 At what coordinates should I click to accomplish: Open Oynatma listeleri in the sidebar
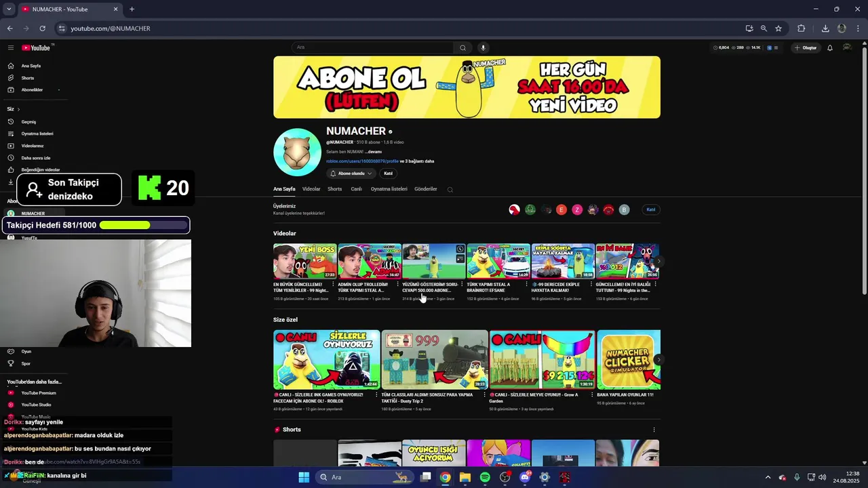point(37,134)
